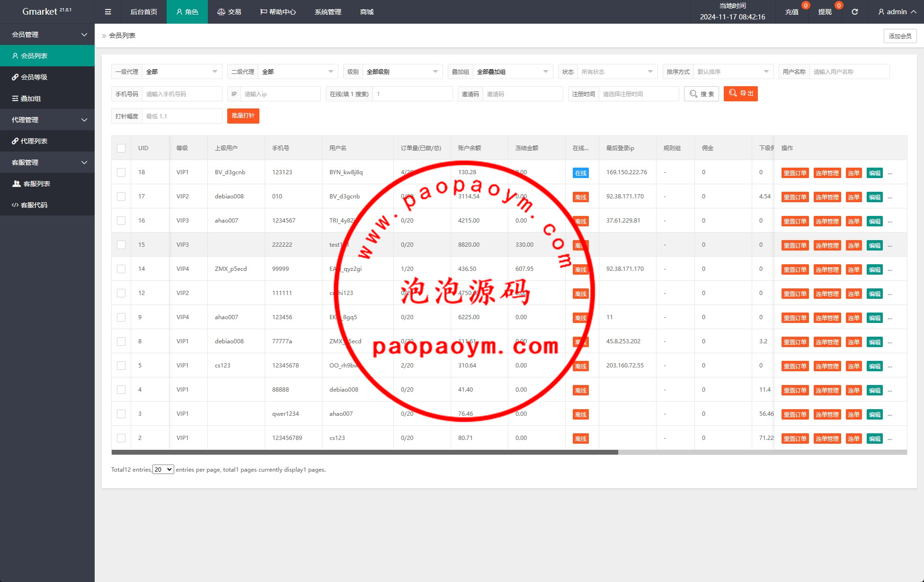
Task: Open the 叠加组 filter dropdown
Action: click(x=513, y=72)
